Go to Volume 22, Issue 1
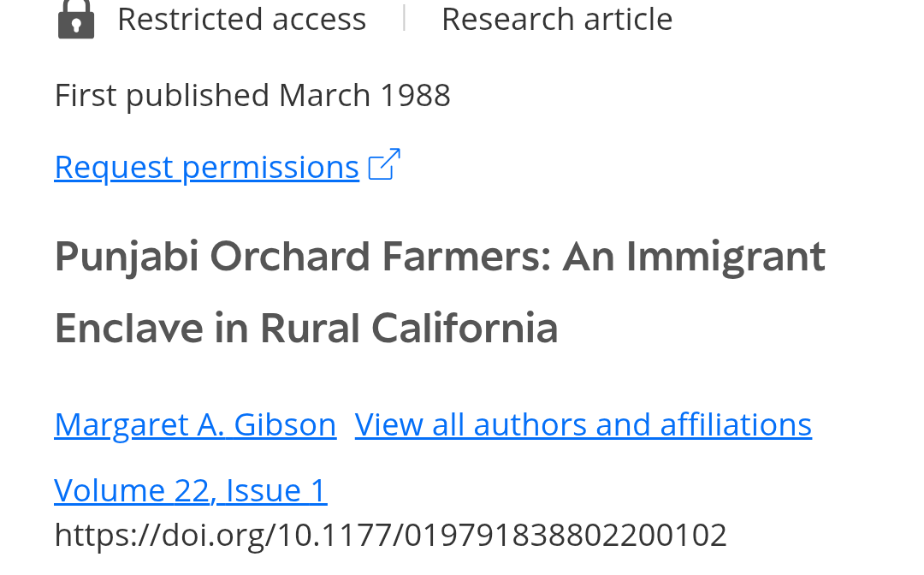 tap(190, 490)
